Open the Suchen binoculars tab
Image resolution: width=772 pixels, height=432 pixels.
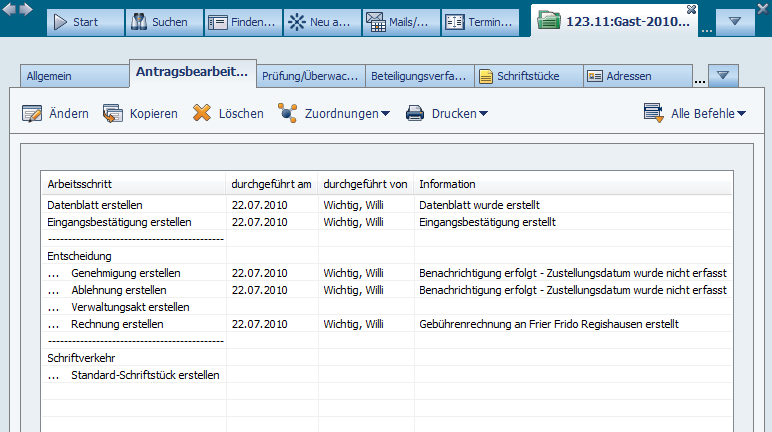click(162, 22)
